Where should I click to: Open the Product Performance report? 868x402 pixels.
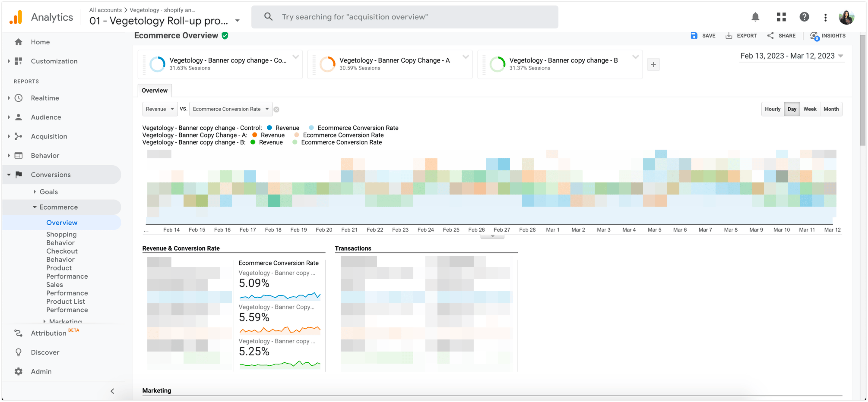pos(67,272)
